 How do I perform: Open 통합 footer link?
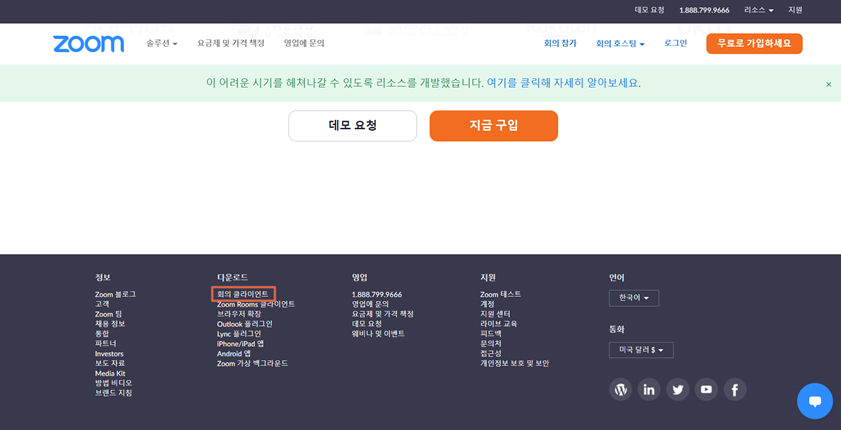102,333
